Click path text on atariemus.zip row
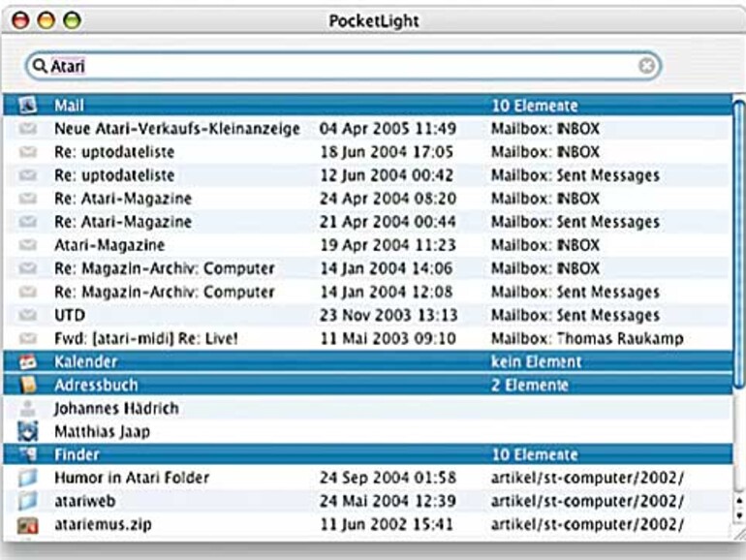 point(587,524)
